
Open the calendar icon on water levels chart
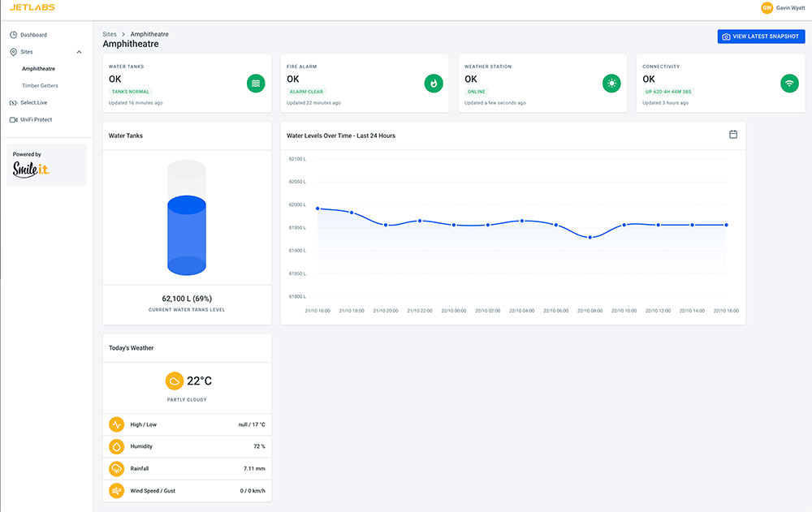coord(733,134)
